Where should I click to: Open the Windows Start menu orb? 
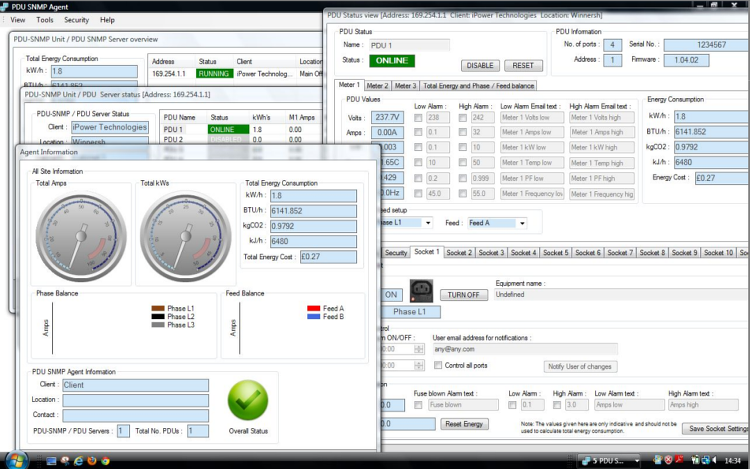tap(16, 460)
